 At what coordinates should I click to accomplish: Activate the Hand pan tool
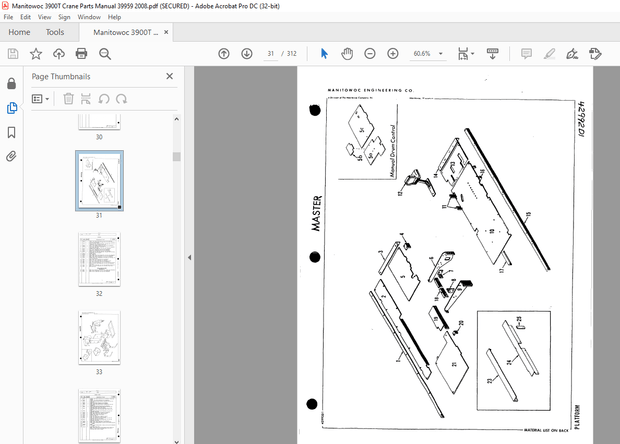coord(347,54)
